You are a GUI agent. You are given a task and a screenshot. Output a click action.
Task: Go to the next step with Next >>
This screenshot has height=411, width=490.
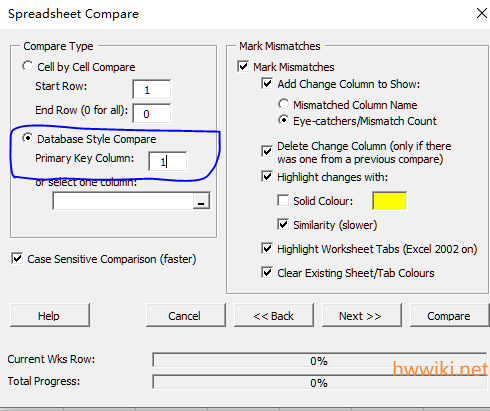pos(362,315)
